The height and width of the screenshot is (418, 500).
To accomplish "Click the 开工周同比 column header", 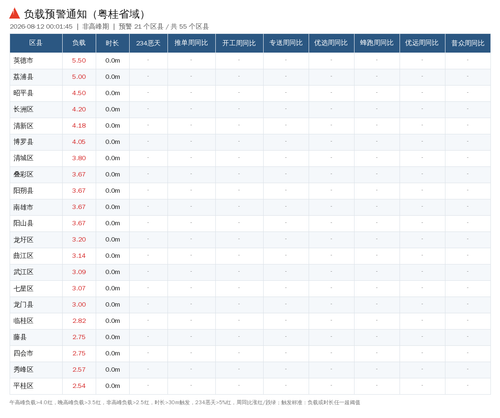I will (239, 43).
